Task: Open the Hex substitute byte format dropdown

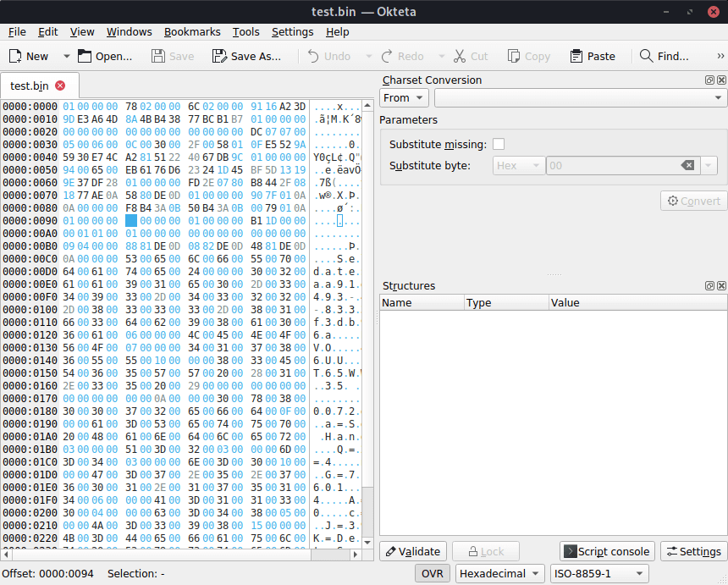Action: pos(519,165)
